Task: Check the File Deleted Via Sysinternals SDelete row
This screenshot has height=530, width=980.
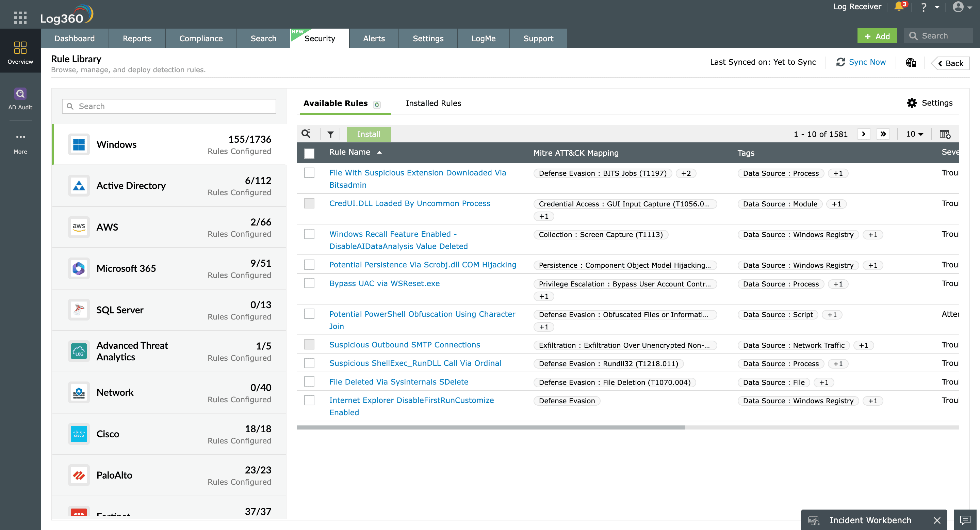Action: pos(309,381)
